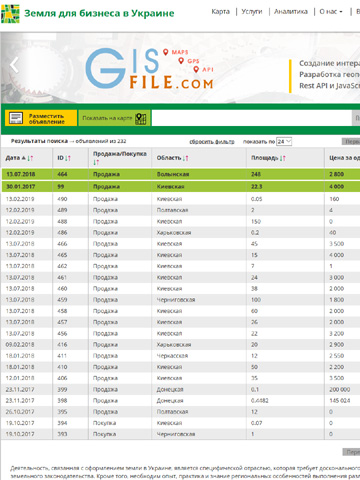Click Покупка in row ID 394
360x480 pixels.
(104, 423)
